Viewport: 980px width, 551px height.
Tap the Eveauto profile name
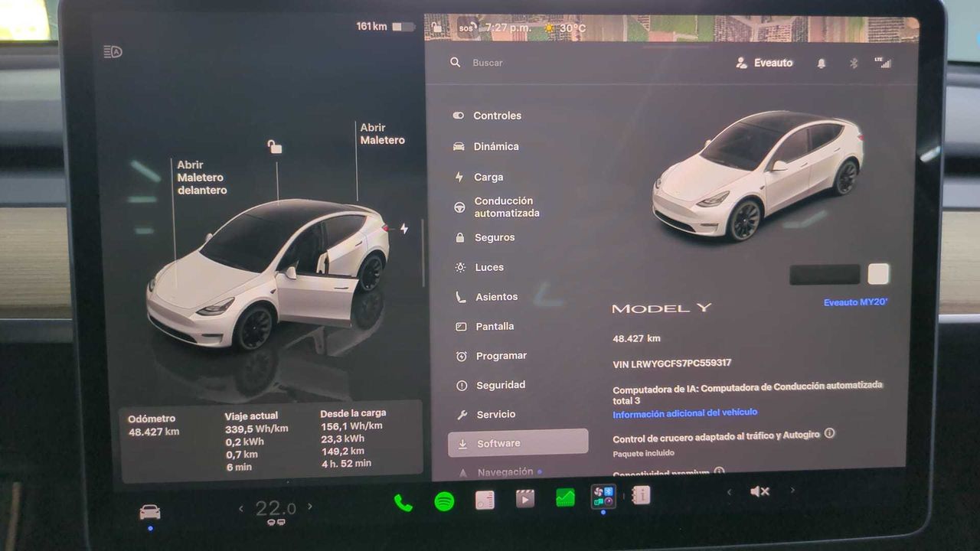coord(773,63)
